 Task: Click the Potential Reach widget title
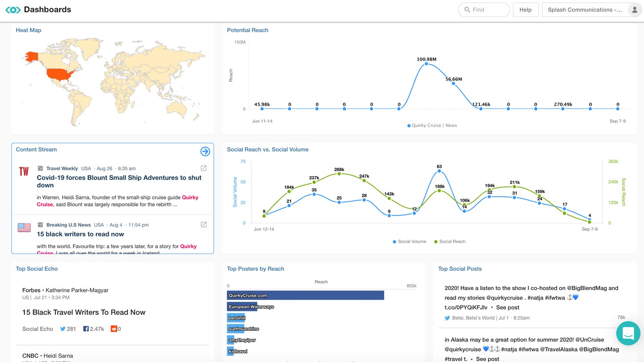click(247, 30)
